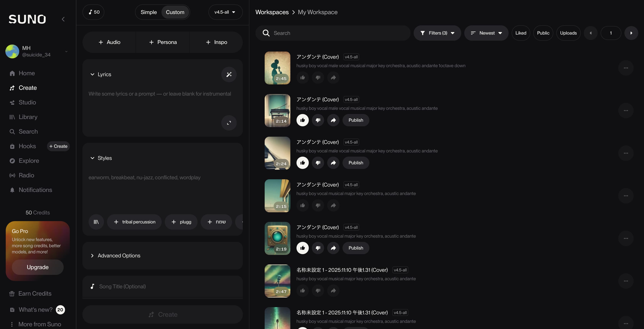The image size is (644, 329).
Task: Add tribal percussion style tag
Action: tap(134, 222)
